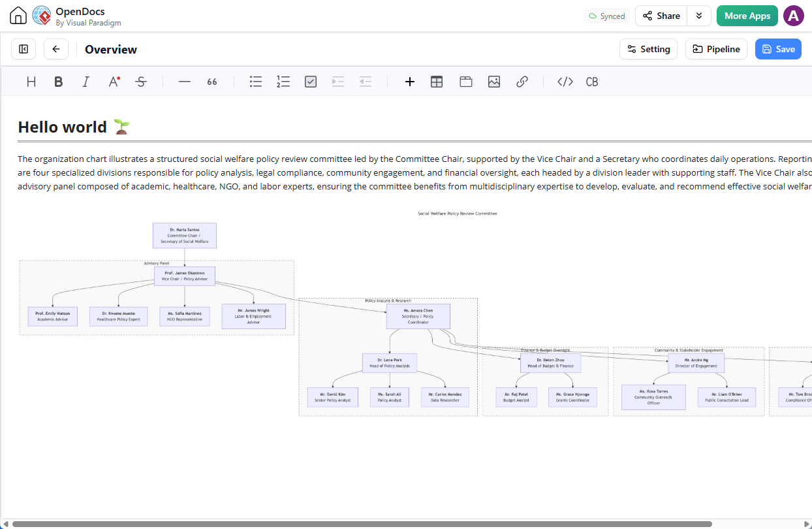Open the text color tool
This screenshot has height=529, width=812.
pyautogui.click(x=114, y=82)
